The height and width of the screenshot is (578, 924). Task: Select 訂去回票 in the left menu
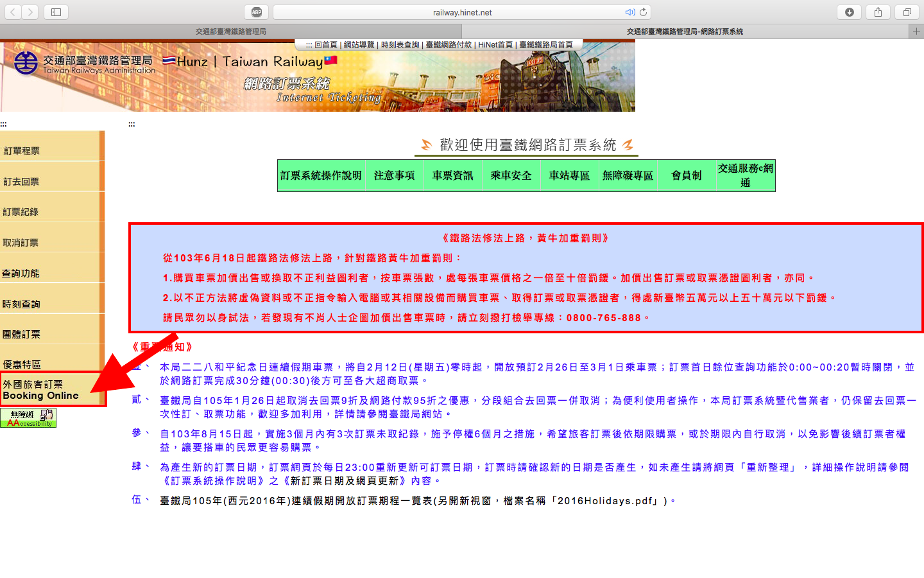click(51, 177)
